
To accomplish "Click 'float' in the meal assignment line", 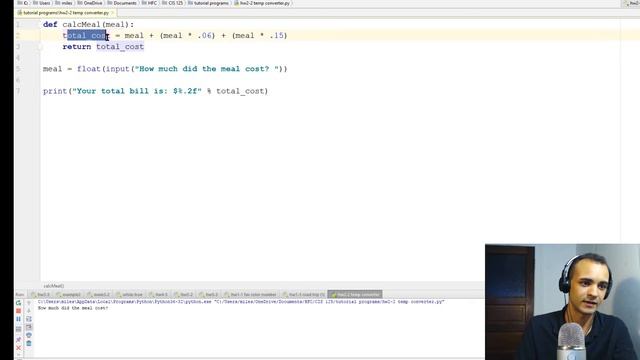I will click(x=89, y=69).
